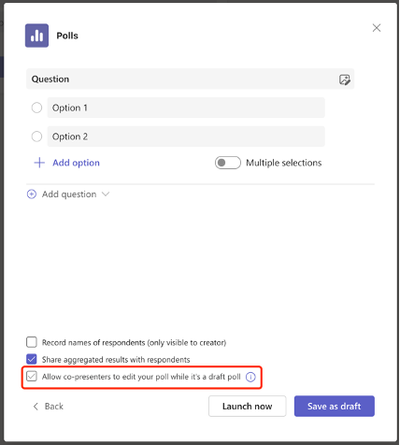The image size is (400, 445).
Task: Check Record names of respondents box
Action: pyautogui.click(x=32, y=342)
